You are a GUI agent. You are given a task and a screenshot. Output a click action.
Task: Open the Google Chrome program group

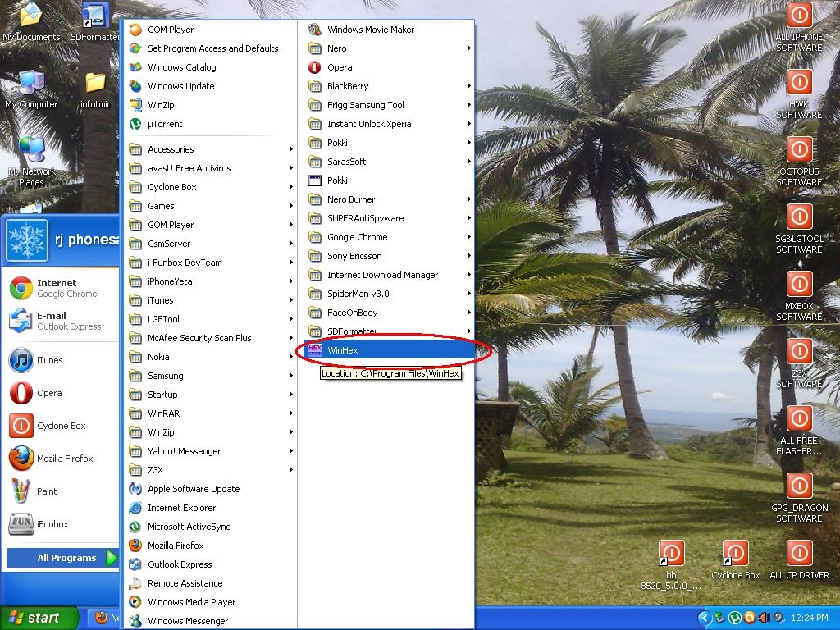(389, 237)
